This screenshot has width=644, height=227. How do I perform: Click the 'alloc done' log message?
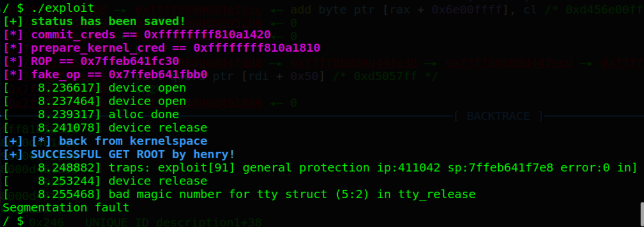point(144,115)
